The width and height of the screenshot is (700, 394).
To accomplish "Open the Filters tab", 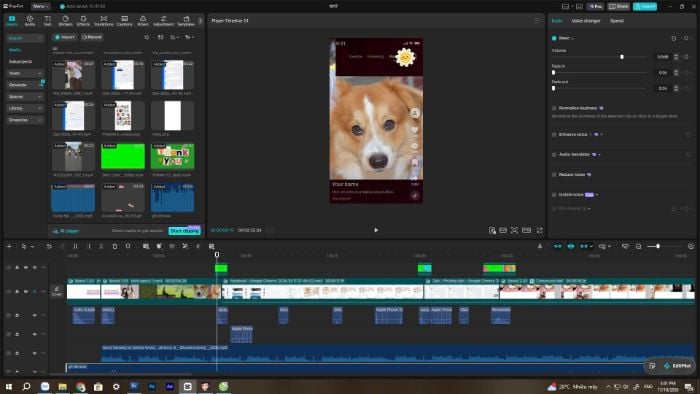I will 143,21.
